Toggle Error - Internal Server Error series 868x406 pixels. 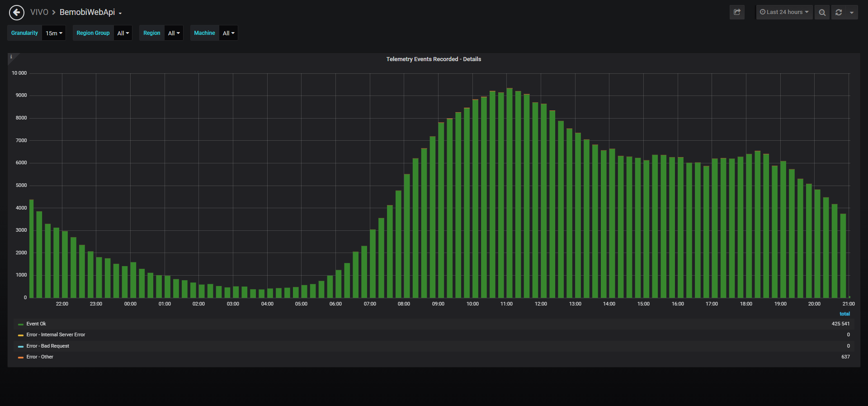[56, 334]
